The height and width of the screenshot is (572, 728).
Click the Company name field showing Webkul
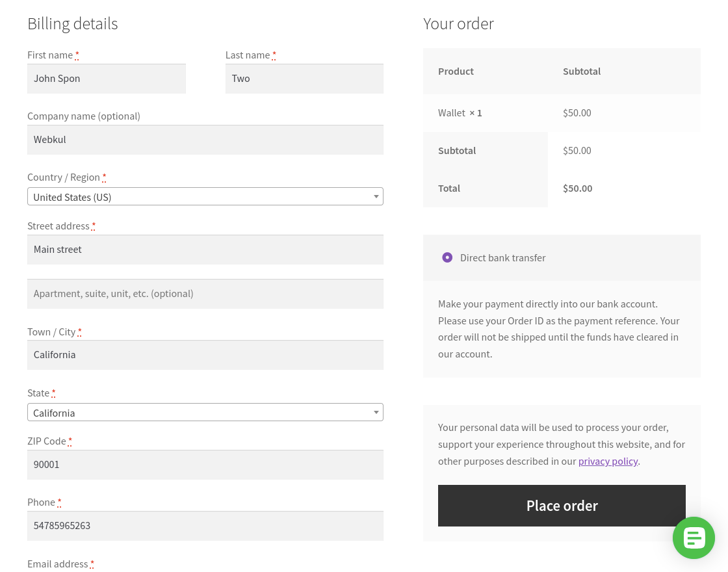coord(205,140)
